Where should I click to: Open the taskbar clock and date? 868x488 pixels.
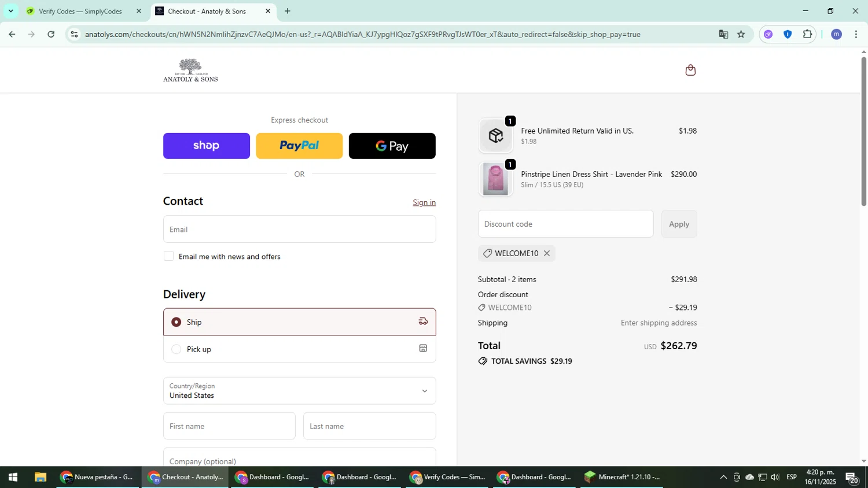(x=820, y=477)
